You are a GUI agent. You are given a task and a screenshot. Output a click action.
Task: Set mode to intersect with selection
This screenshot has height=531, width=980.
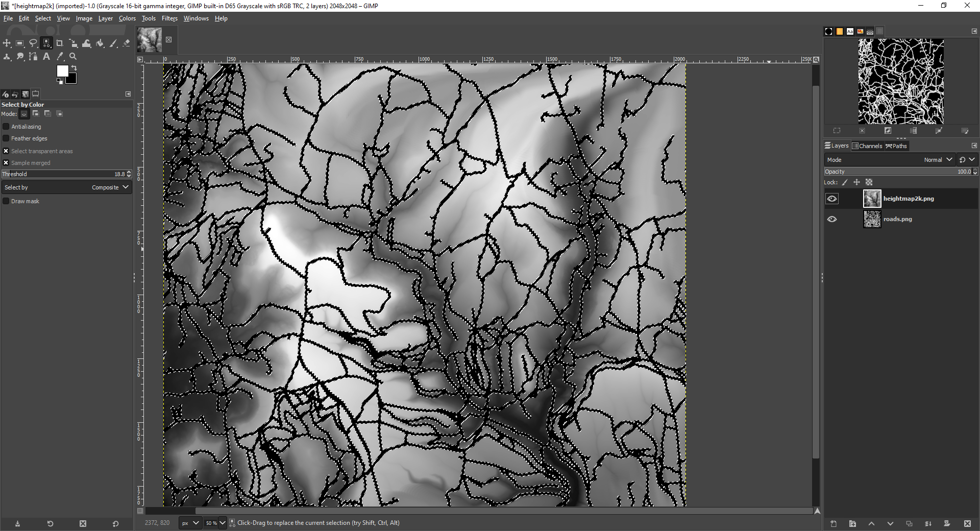[x=59, y=113]
